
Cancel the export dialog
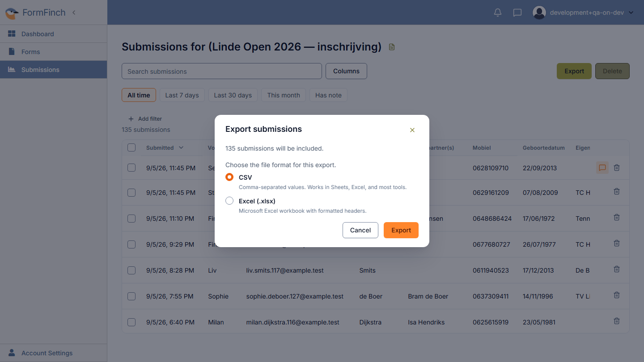[x=360, y=230]
